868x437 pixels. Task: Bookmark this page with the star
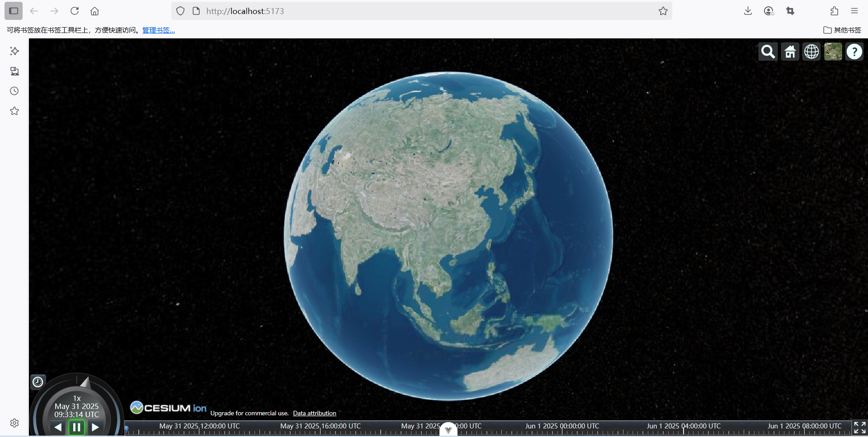[663, 11]
